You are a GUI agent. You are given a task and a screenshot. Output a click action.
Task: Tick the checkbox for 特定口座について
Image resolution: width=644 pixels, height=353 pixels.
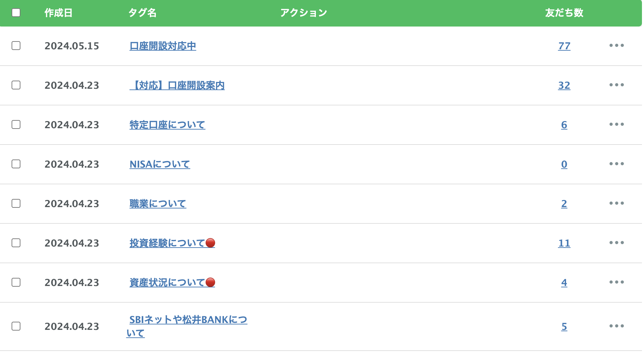click(15, 125)
